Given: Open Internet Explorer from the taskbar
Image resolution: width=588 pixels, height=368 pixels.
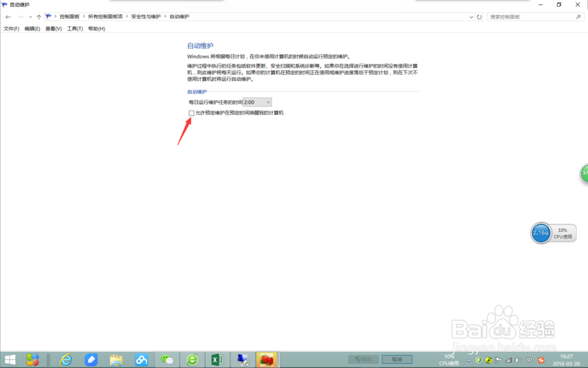Looking at the screenshot, I should tap(66, 360).
